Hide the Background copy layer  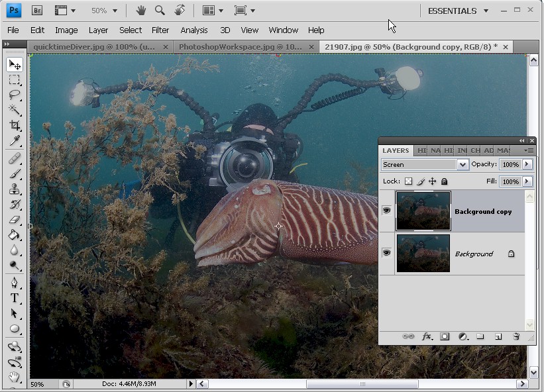(386, 211)
